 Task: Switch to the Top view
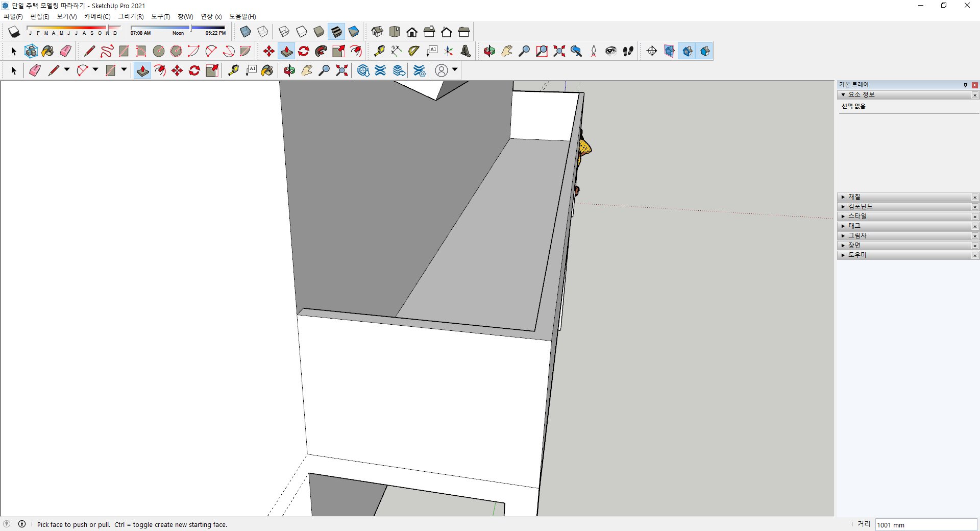(395, 32)
